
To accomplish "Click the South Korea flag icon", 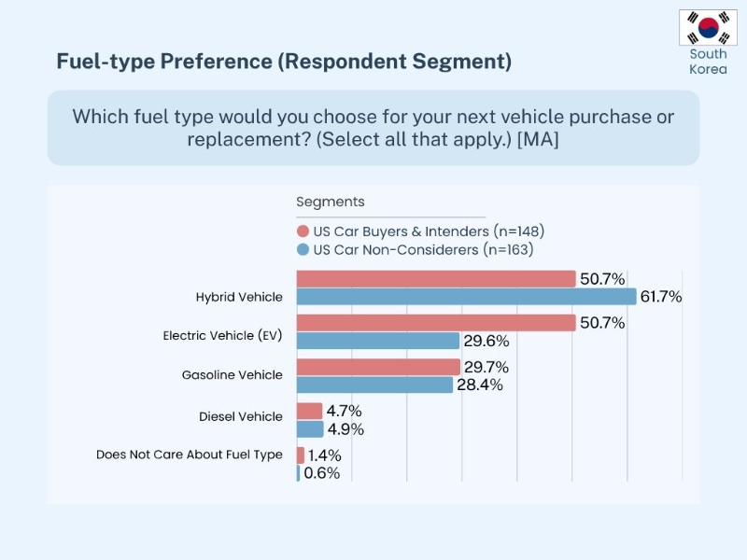I will 707,28.
